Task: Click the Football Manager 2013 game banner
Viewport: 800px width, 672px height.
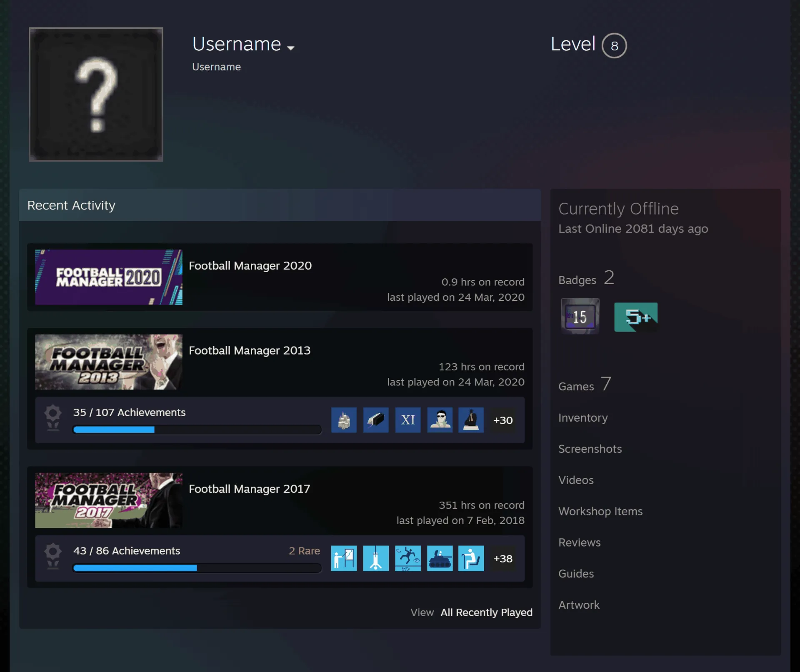Action: point(109,362)
